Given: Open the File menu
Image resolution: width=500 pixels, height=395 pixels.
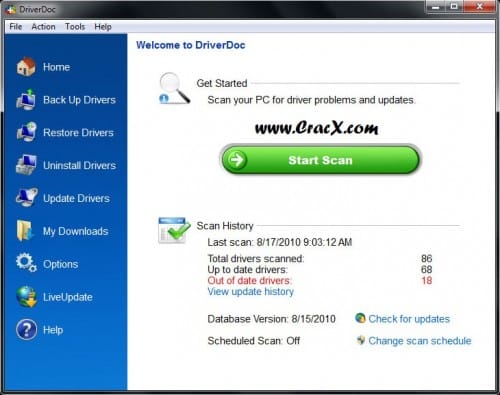Looking at the screenshot, I should (x=16, y=27).
